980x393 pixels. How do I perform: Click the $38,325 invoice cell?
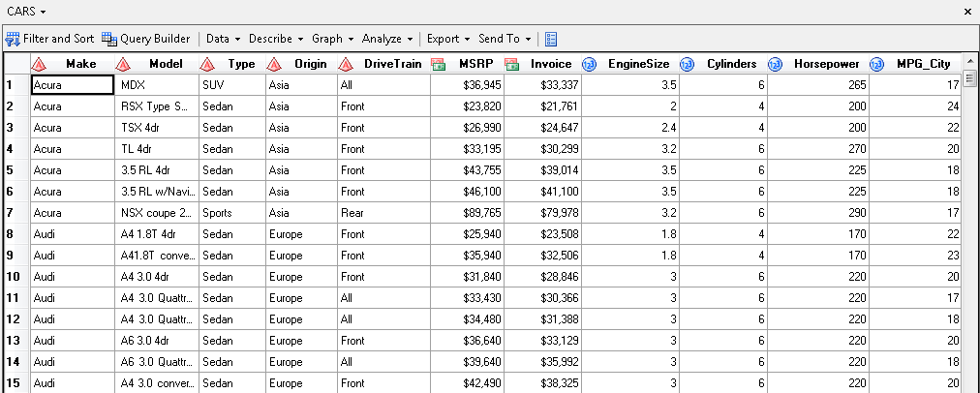542,382
